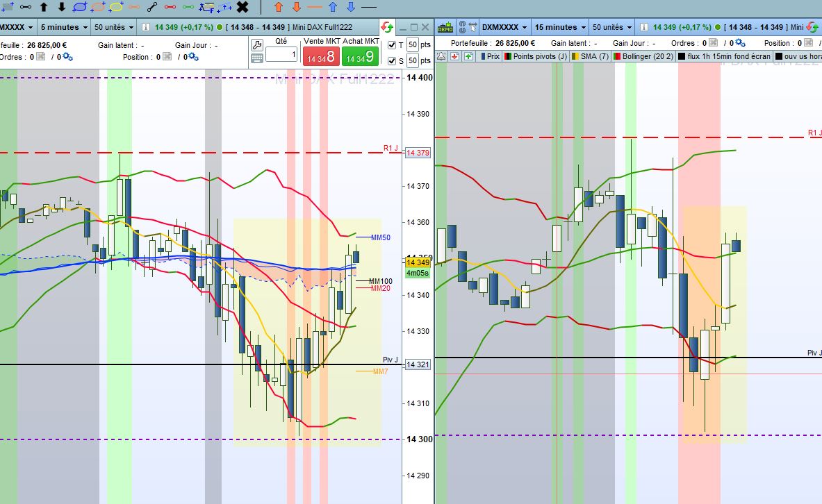Open order settings wrench icon

(257, 45)
